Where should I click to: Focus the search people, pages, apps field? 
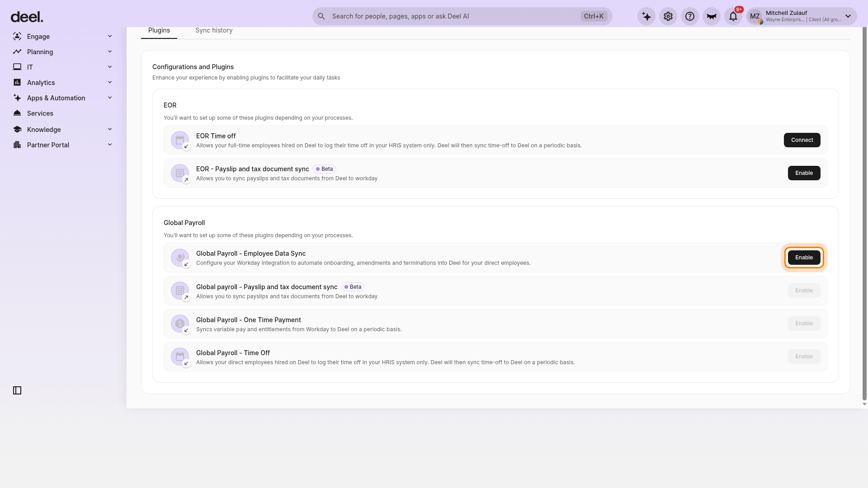pos(462,16)
